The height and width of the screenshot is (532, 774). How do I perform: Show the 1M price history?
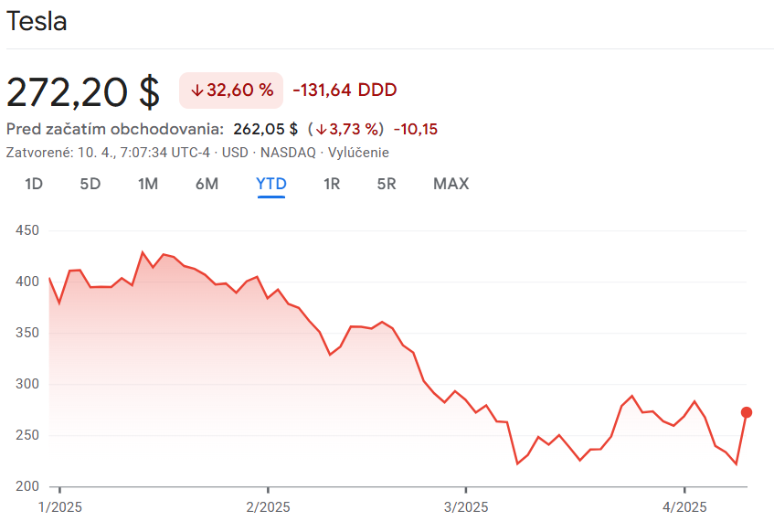coord(148,184)
